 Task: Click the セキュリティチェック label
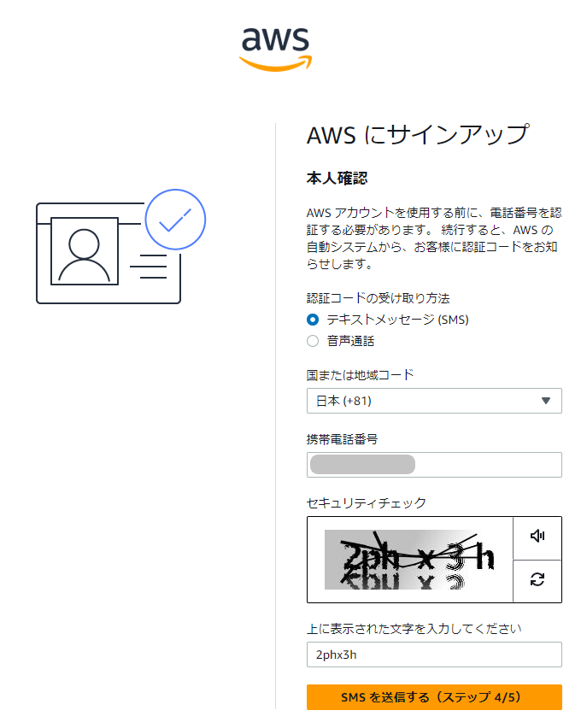point(366,502)
